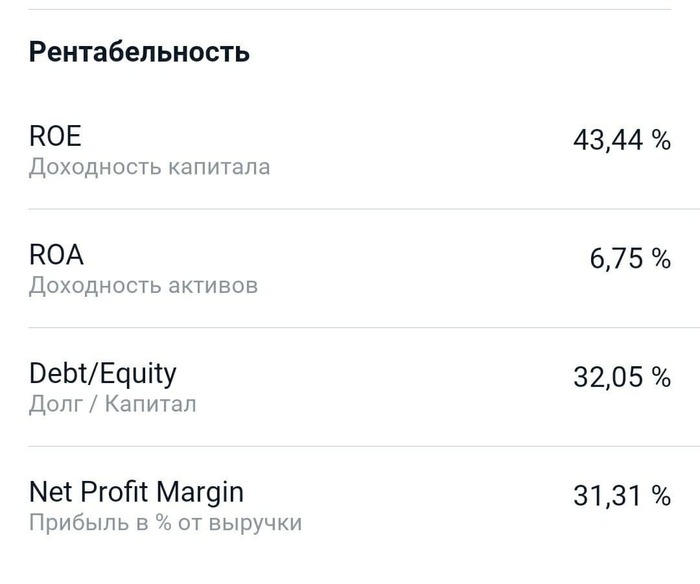Tap the percent sign after 32,05
Image resolution: width=700 pixels, height=584 pixels.
[660, 377]
